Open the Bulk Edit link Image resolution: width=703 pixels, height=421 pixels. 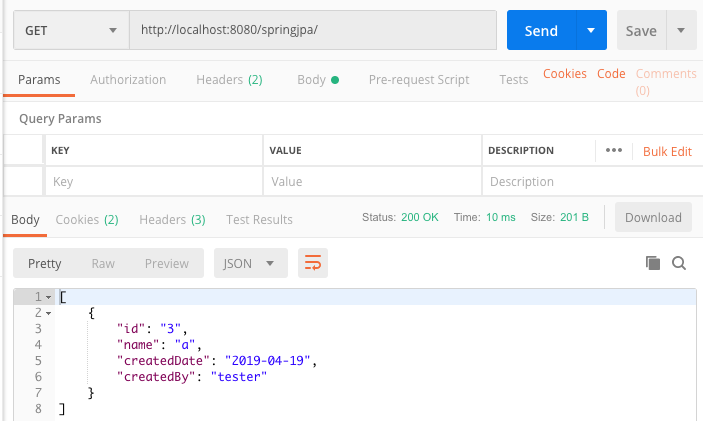click(x=667, y=152)
